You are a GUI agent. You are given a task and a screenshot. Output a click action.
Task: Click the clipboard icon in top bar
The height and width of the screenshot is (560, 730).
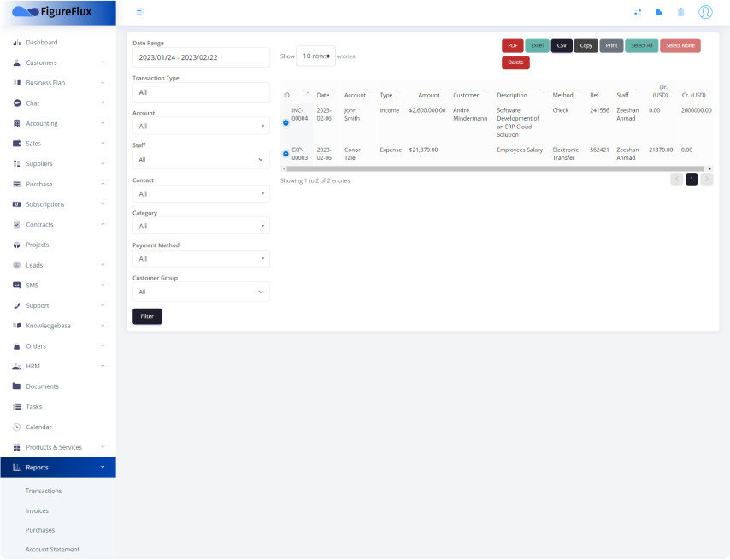tap(681, 12)
